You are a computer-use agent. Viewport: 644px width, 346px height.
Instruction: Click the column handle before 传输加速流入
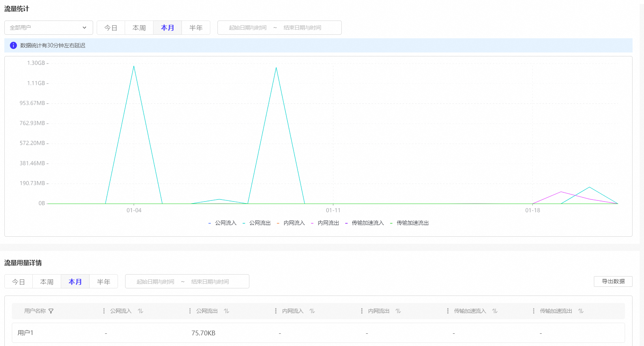[448, 311]
